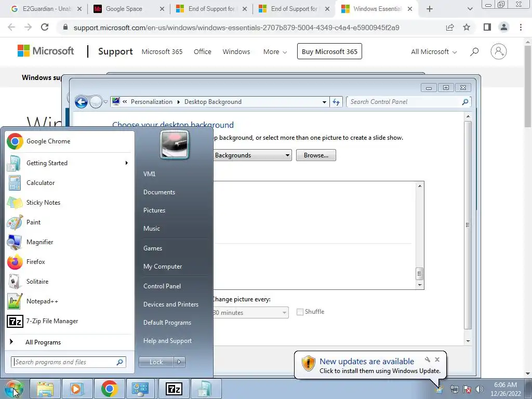Screen dimensions: 532x399
Task: Open Documents from Start menu
Action: pos(159,192)
